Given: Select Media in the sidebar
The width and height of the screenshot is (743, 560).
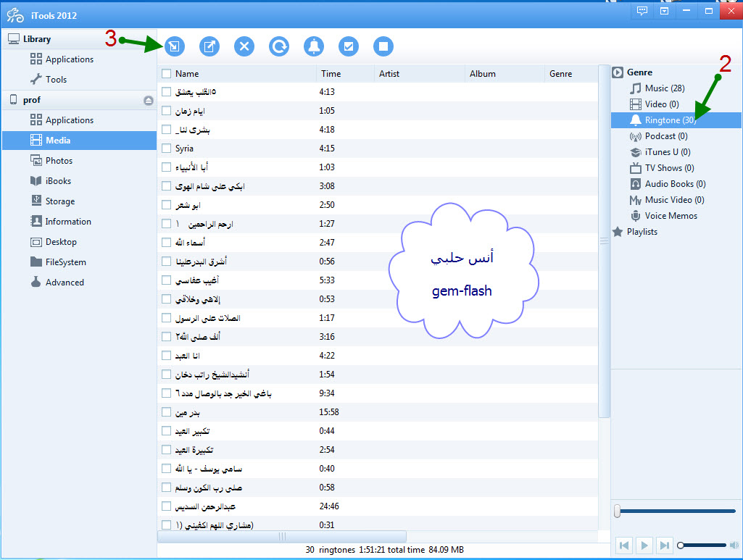Looking at the screenshot, I should pyautogui.click(x=79, y=141).
